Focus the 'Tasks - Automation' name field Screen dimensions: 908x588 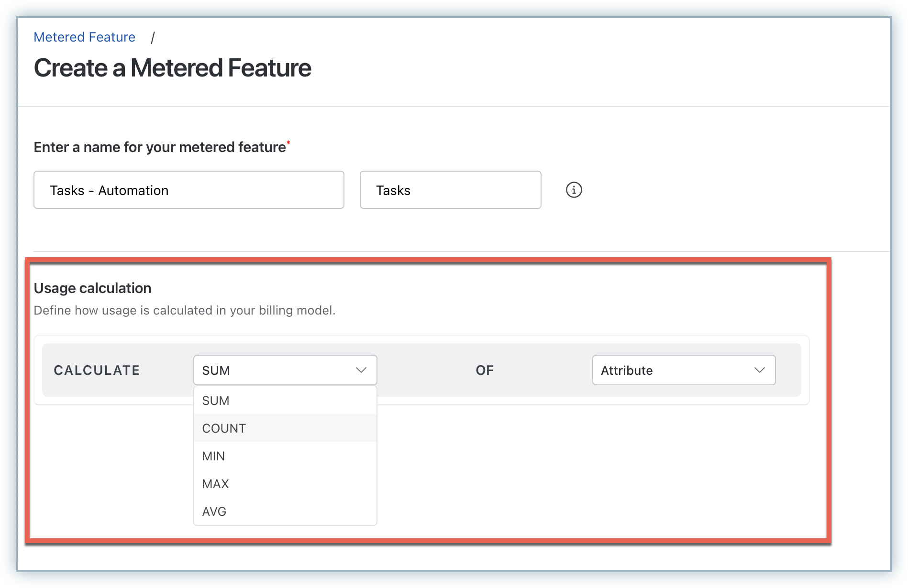tap(188, 190)
